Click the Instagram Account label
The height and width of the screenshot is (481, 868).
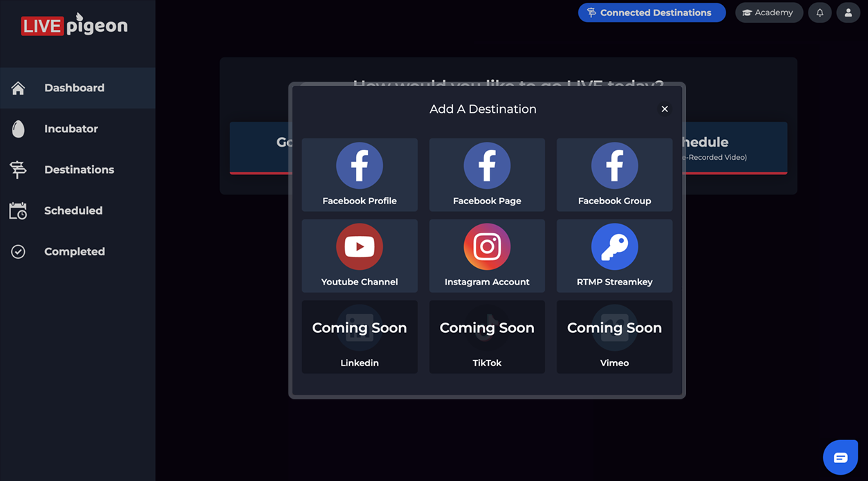coord(487,282)
